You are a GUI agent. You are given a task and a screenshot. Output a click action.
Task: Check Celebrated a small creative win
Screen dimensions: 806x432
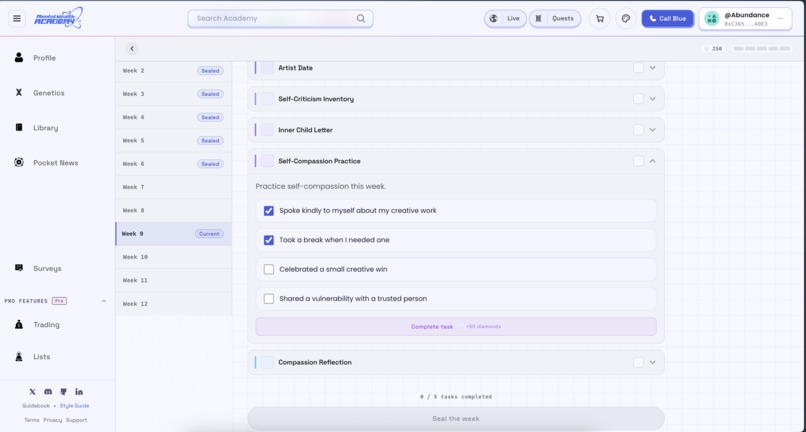click(x=269, y=269)
